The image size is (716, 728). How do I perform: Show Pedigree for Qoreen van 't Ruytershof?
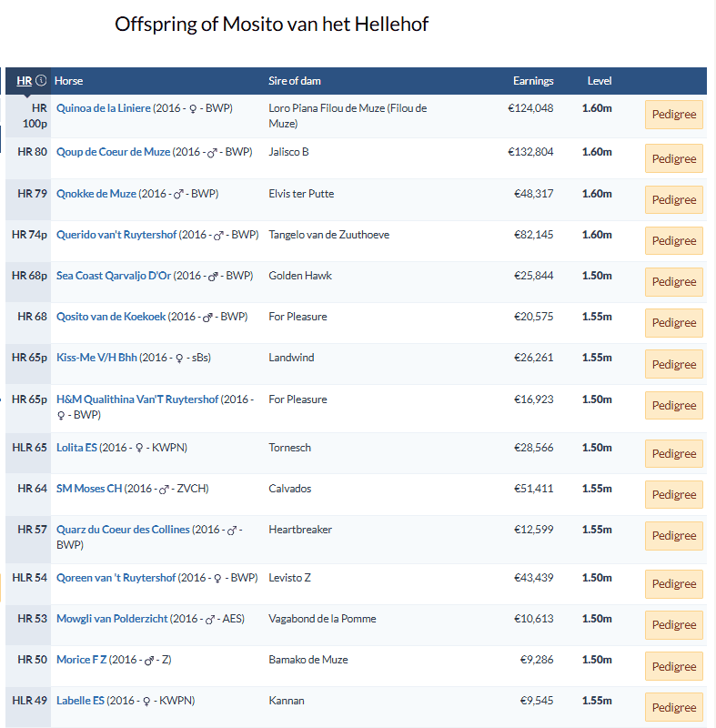(674, 583)
